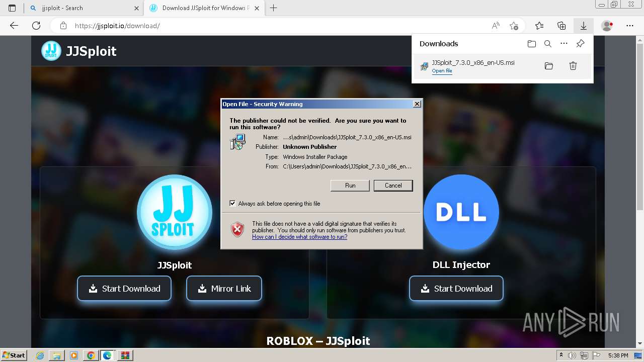Open the tab actions menu icon
644x362 pixels.
coord(12,8)
